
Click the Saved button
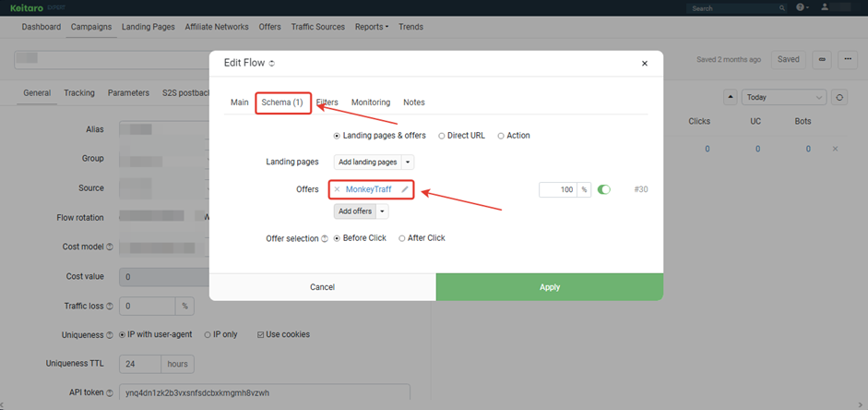789,59
